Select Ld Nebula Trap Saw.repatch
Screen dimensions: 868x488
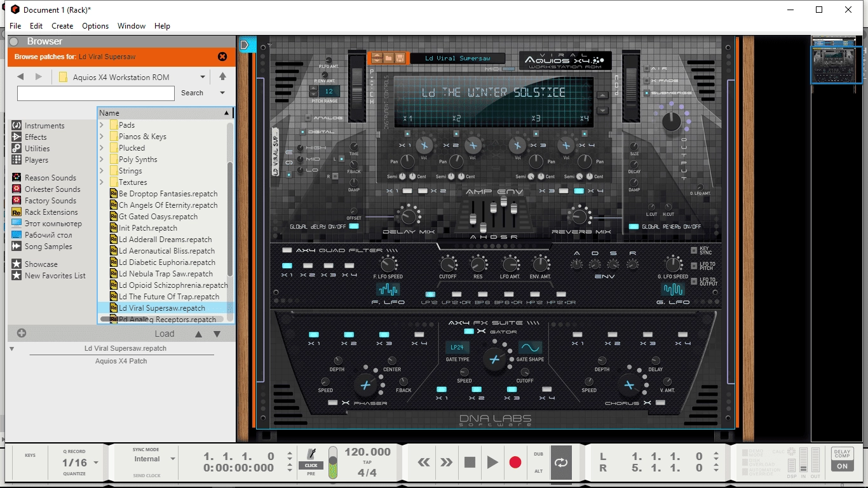165,274
